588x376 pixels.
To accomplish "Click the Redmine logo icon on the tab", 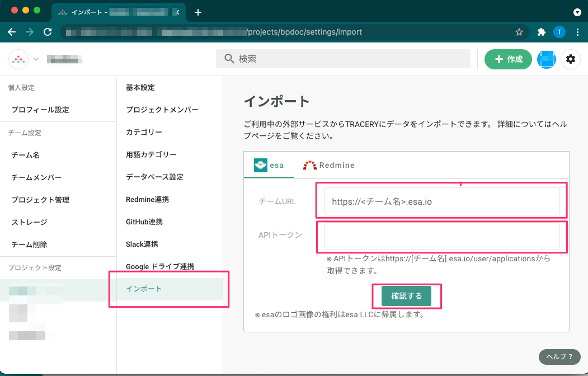I will pos(310,164).
